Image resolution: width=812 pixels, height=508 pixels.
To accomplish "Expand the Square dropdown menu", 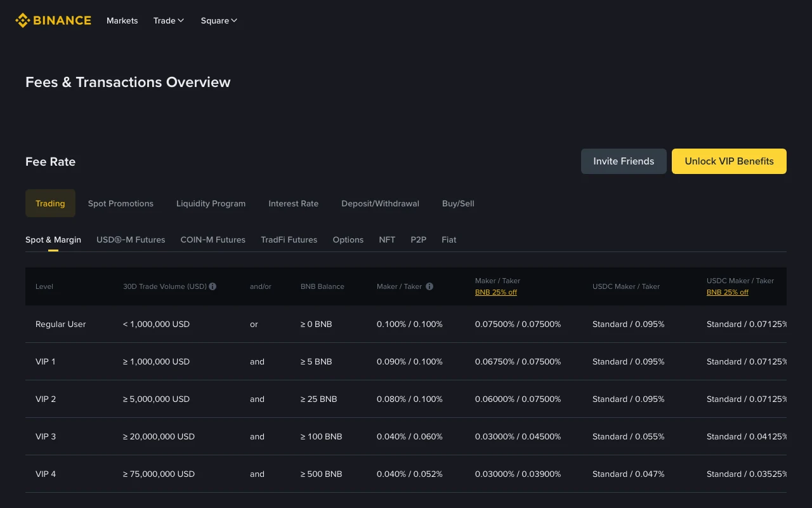I will (219, 20).
